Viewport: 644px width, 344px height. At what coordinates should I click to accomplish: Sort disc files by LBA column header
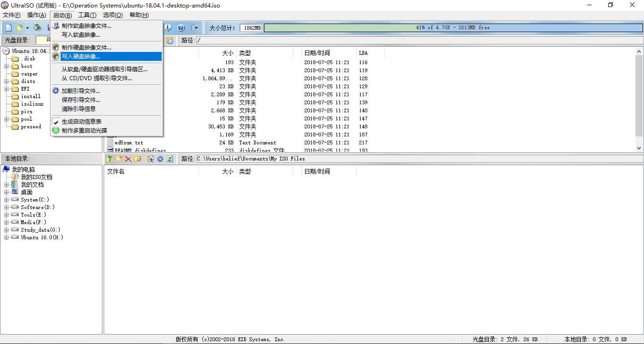tap(370, 53)
